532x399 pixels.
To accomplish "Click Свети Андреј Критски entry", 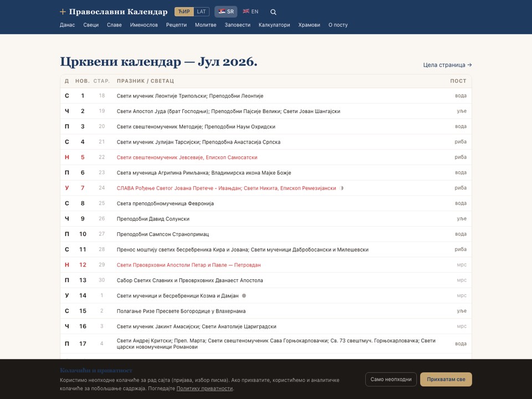I will 276,344.
